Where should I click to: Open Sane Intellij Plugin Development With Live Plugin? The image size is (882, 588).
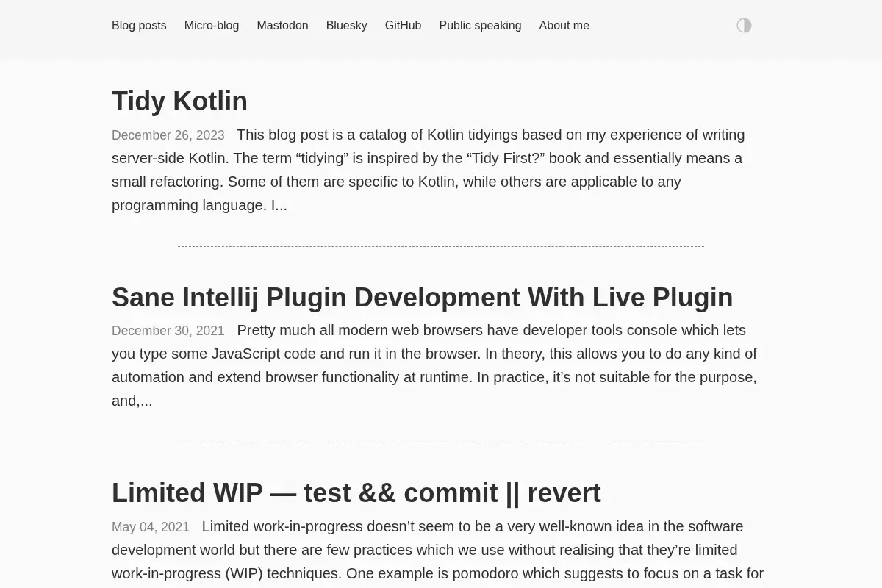(x=422, y=298)
